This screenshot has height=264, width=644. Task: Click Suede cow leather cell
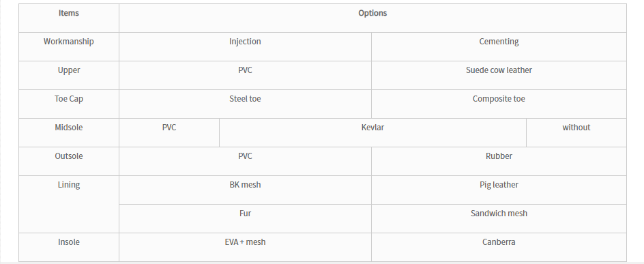(x=499, y=76)
